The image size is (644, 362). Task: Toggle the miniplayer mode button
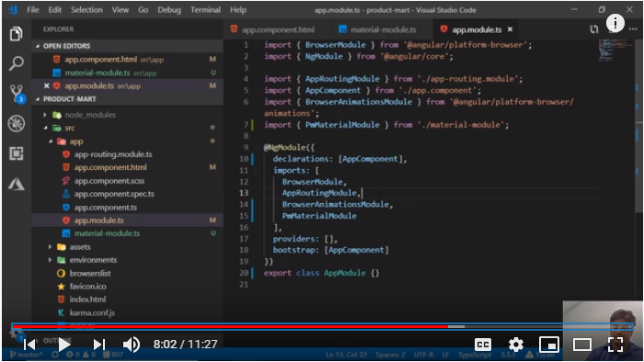click(x=548, y=345)
